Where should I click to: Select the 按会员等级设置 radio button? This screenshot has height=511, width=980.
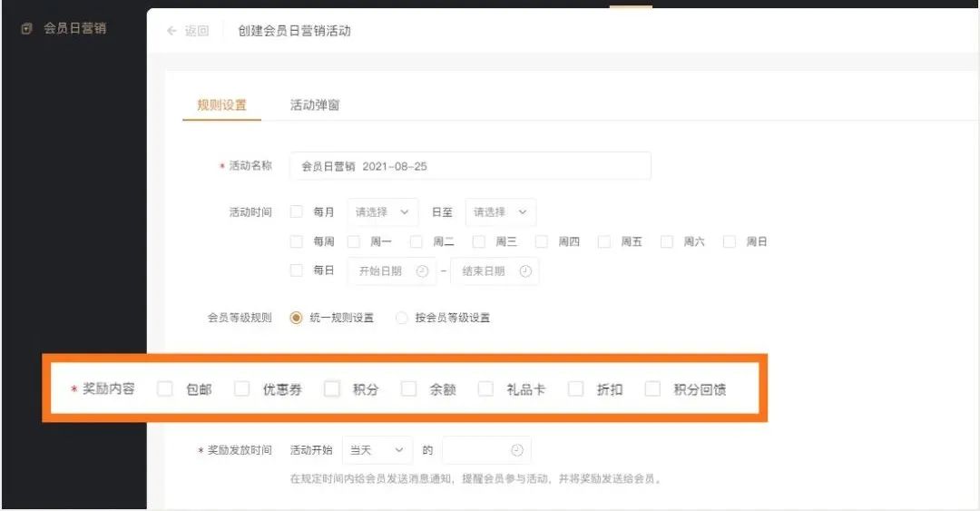pyautogui.click(x=401, y=318)
